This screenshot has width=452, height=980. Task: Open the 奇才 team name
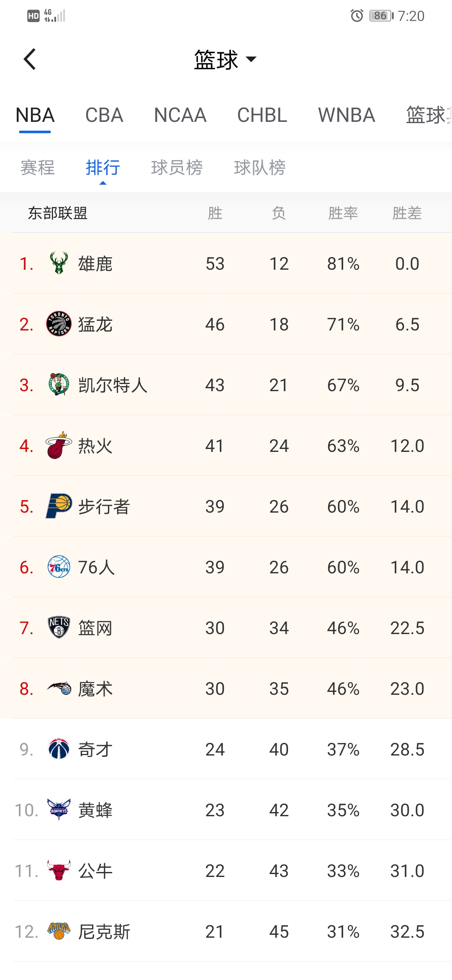tap(95, 749)
